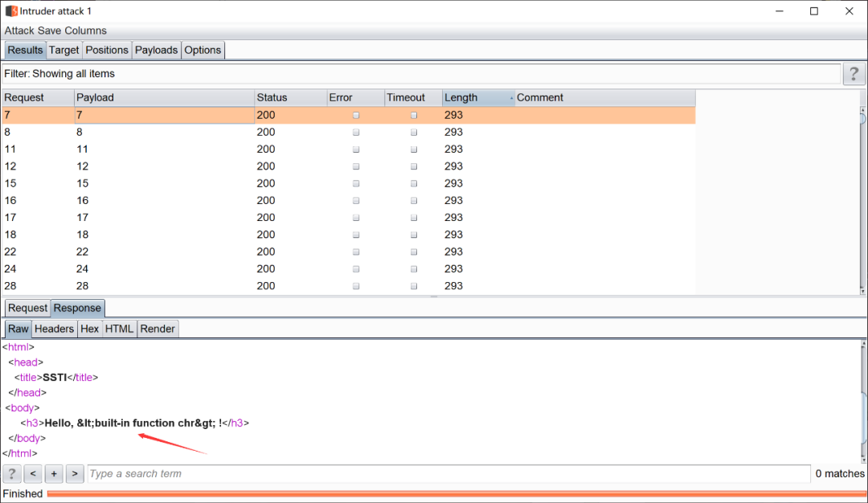Toggle the Error checkbox for request 8
868x503 pixels.
pos(355,132)
